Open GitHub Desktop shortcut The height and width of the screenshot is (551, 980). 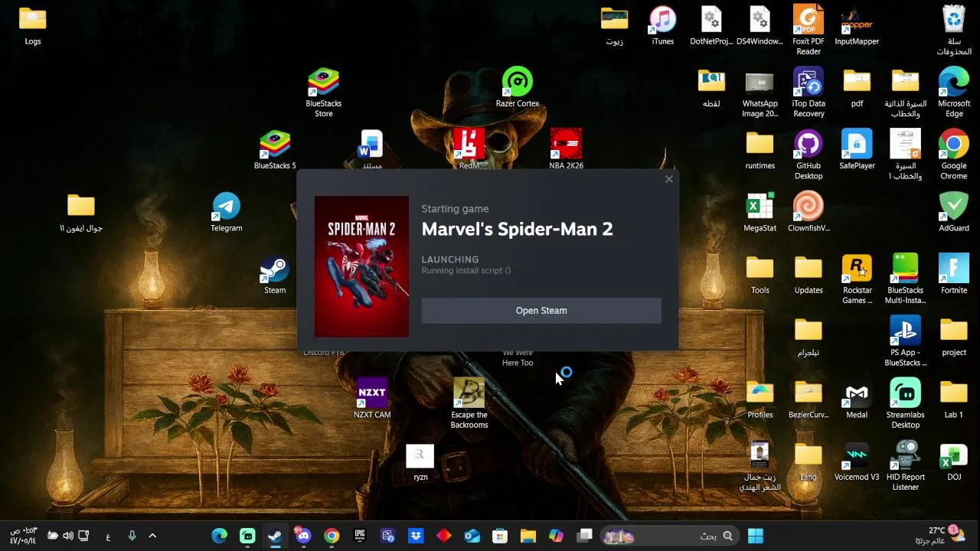(x=808, y=154)
